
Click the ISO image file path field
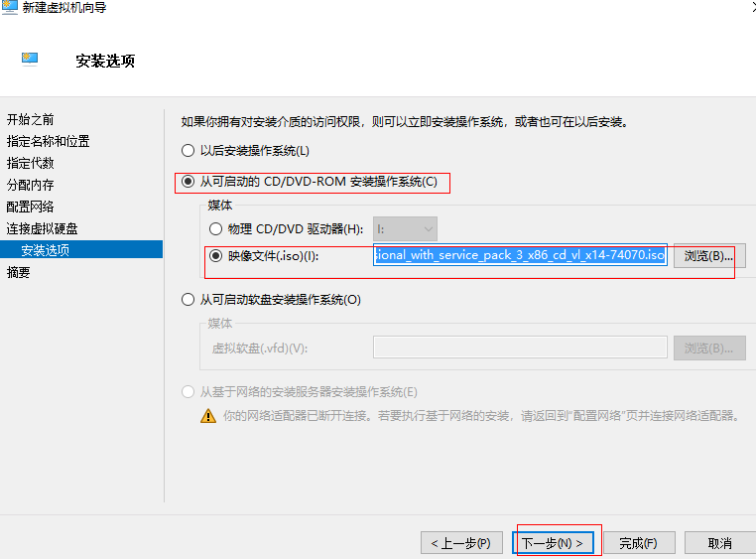click(x=520, y=254)
